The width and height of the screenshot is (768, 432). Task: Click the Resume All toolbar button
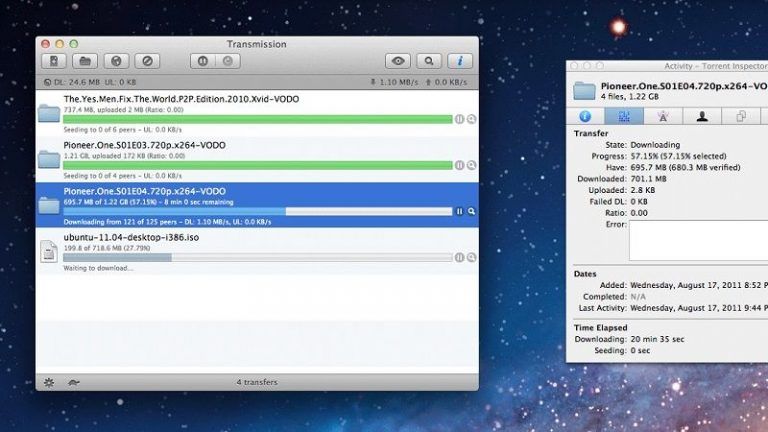228,61
